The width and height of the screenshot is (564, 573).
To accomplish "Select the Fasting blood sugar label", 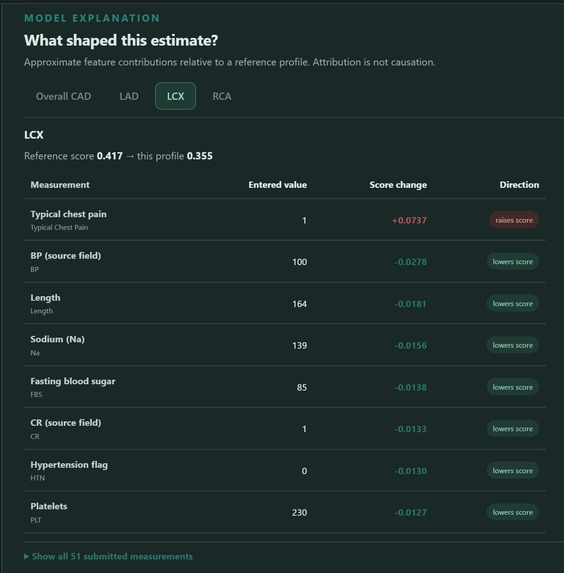I will pyautogui.click(x=73, y=381).
